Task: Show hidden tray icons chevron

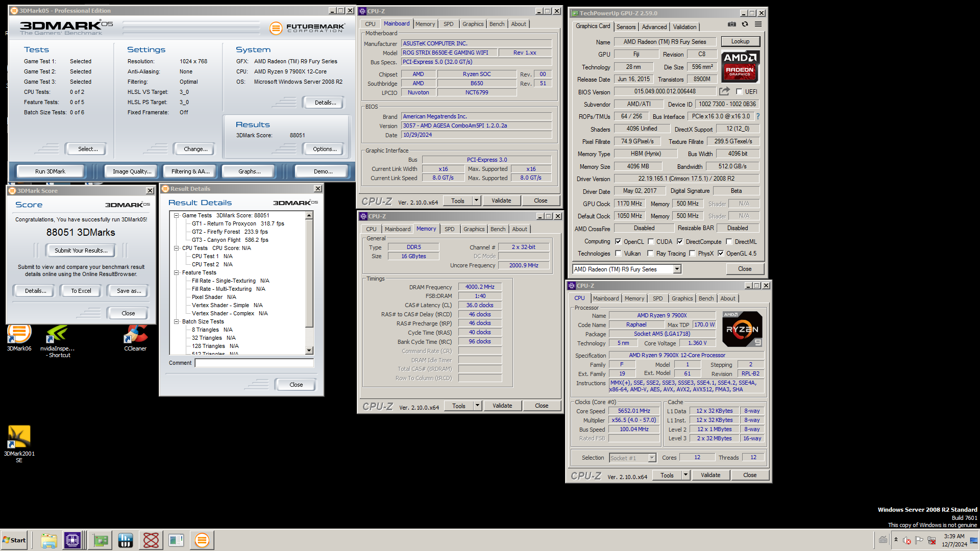Action: point(896,540)
